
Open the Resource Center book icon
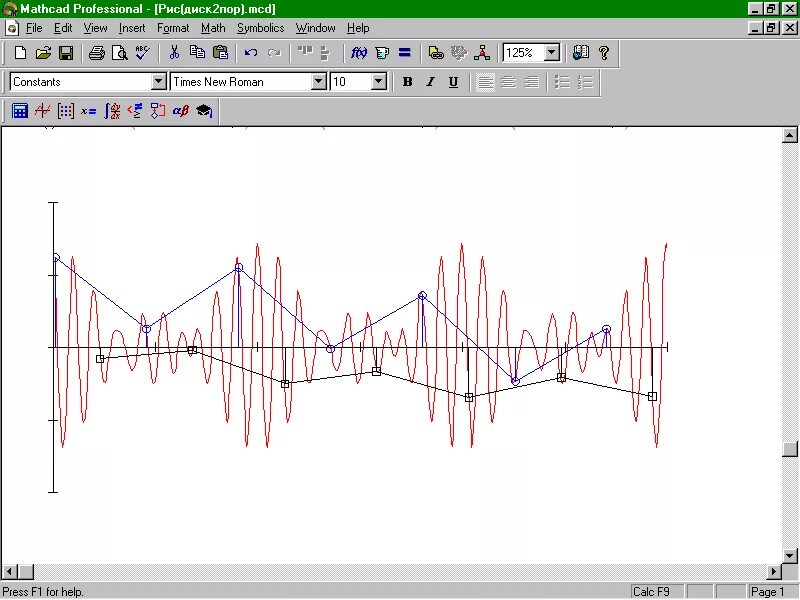coord(581,53)
